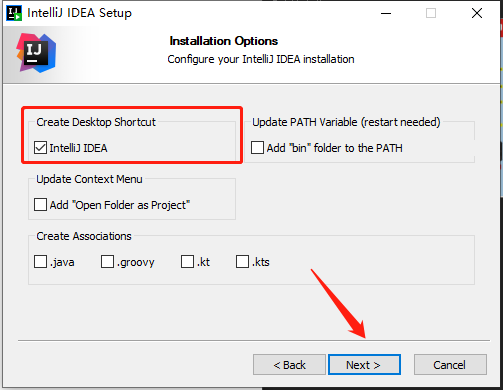Click the Installation Options heading

pos(224,41)
